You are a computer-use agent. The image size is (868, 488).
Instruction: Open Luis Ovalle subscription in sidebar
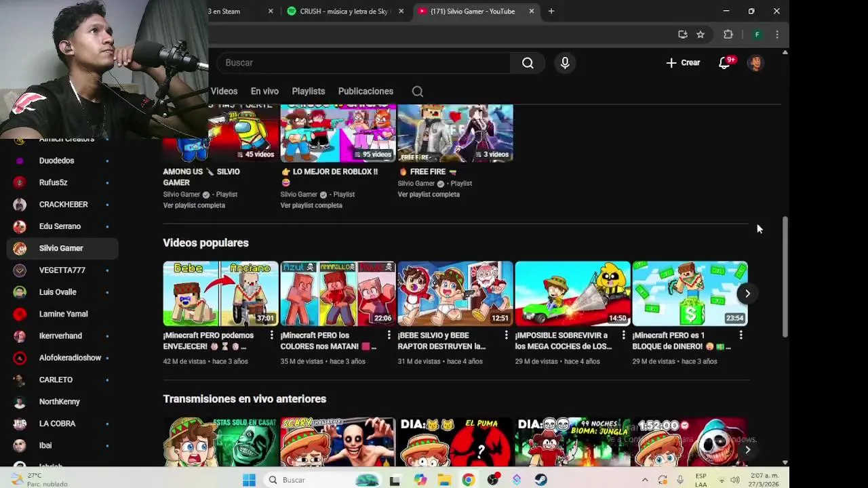pos(62,292)
